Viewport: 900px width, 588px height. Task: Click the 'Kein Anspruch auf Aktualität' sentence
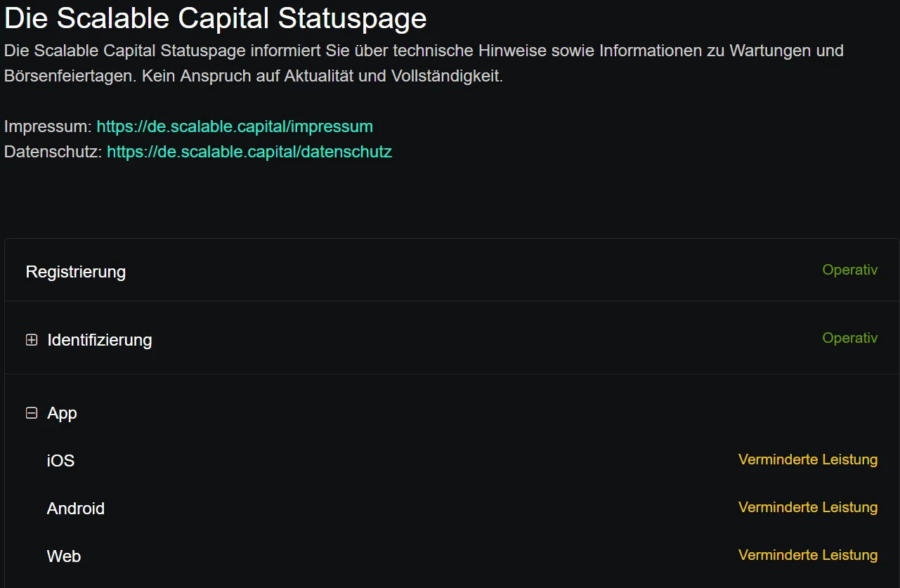(x=322, y=77)
